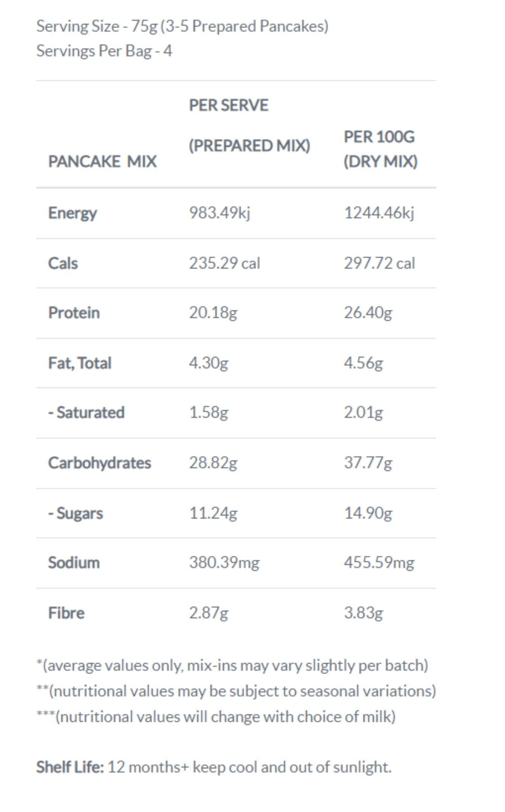Click the choice of milk footnote
The image size is (505, 812).
(x=216, y=717)
